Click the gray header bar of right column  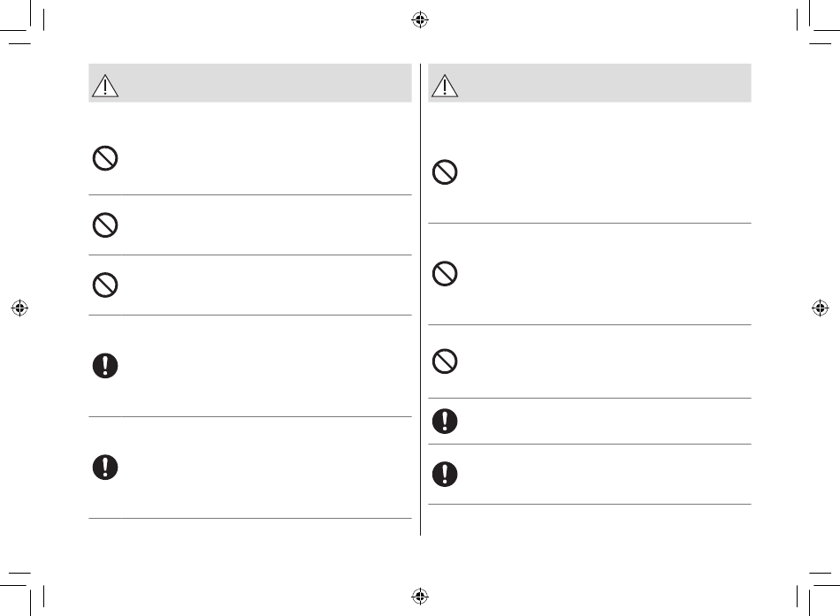click(x=590, y=83)
